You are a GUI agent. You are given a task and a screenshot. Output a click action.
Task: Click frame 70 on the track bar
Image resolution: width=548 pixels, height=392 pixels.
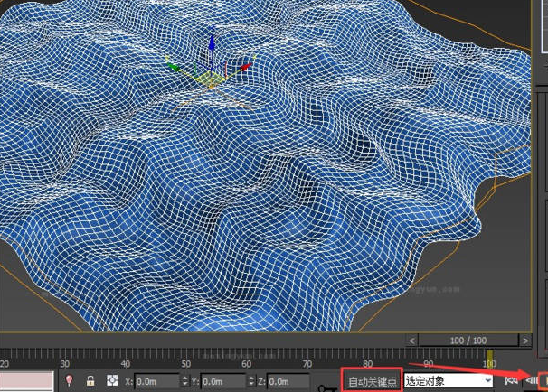[x=307, y=364]
